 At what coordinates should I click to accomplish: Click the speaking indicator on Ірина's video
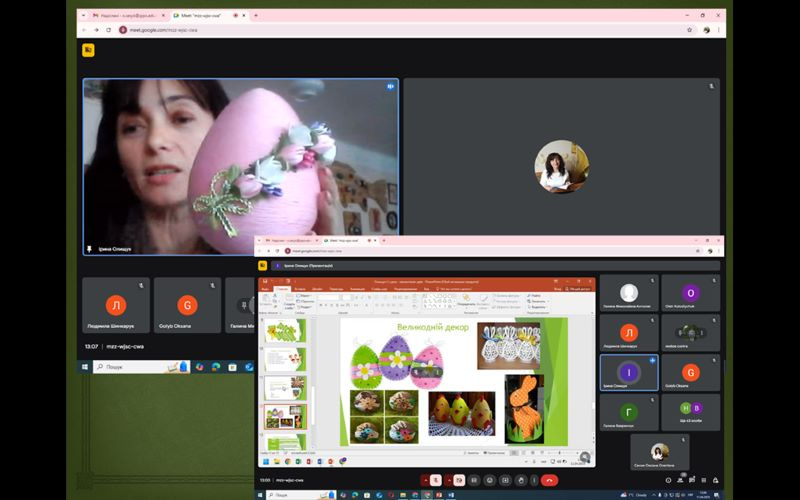click(x=390, y=87)
